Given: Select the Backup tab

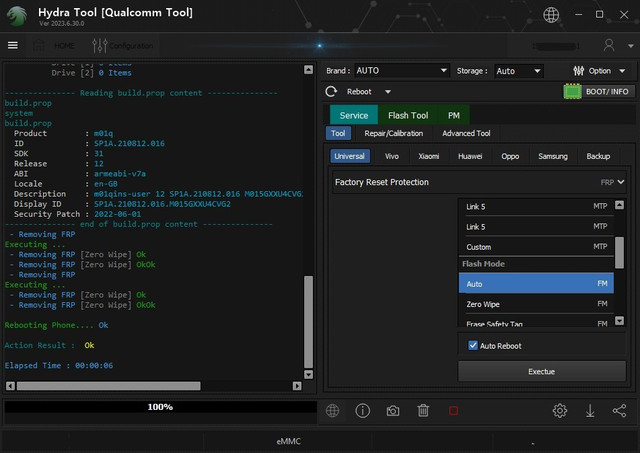Looking at the screenshot, I should pyautogui.click(x=598, y=156).
